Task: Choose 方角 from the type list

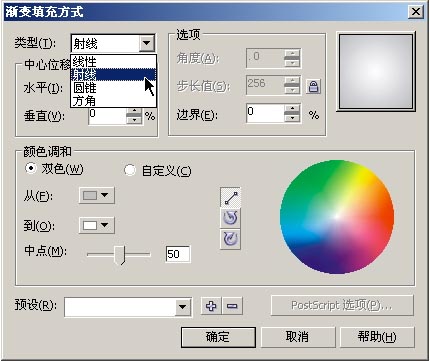Action: click(x=113, y=100)
